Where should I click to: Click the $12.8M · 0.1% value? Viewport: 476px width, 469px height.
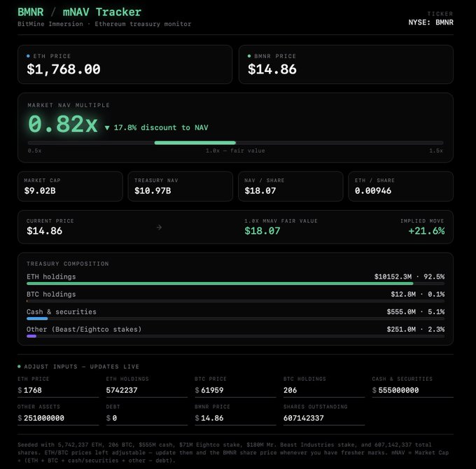pos(418,295)
